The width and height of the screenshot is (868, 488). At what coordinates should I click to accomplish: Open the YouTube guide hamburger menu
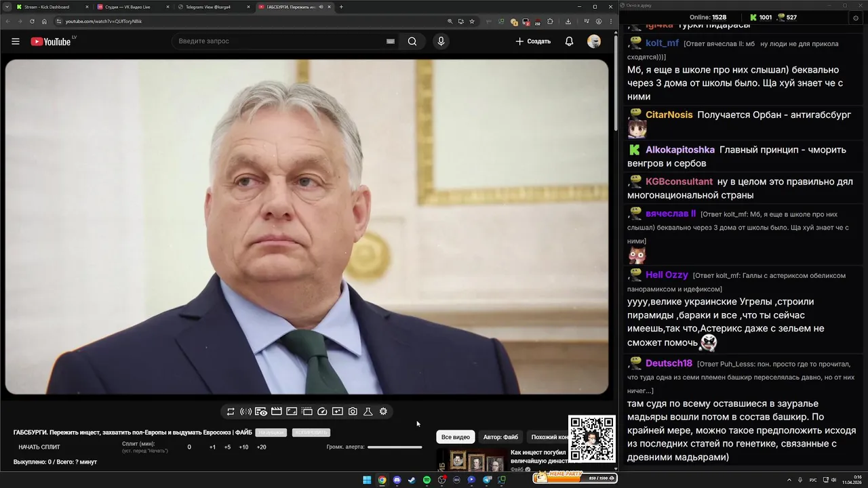click(x=16, y=41)
